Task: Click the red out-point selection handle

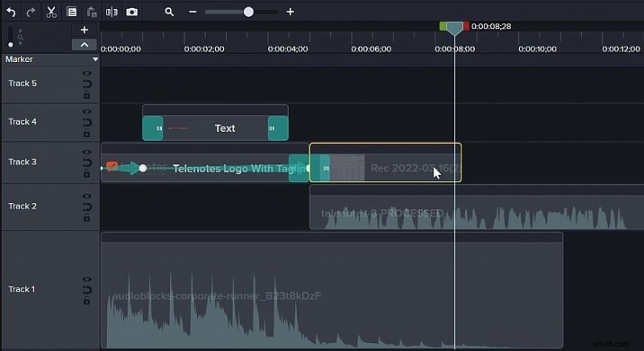Action: pos(466,27)
